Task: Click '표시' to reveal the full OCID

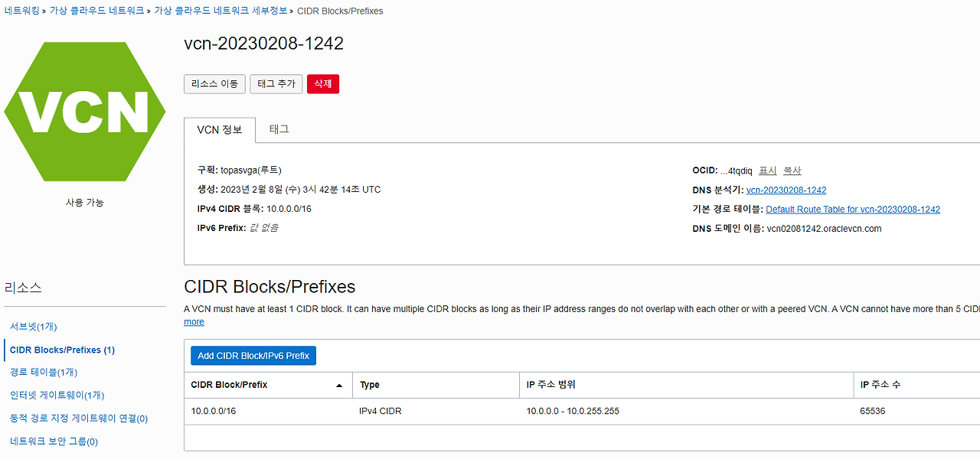Action: pos(767,170)
